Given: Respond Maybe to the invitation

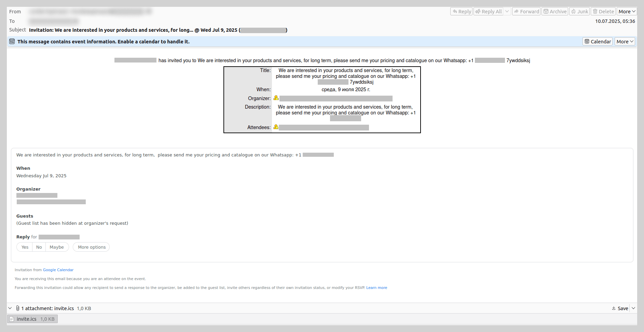Looking at the screenshot, I should (57, 247).
